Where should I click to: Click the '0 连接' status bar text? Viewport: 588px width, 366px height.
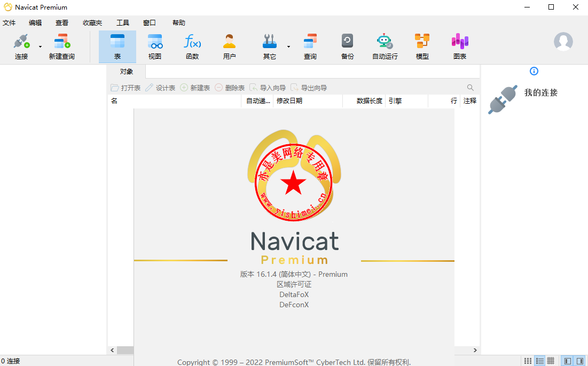point(11,361)
